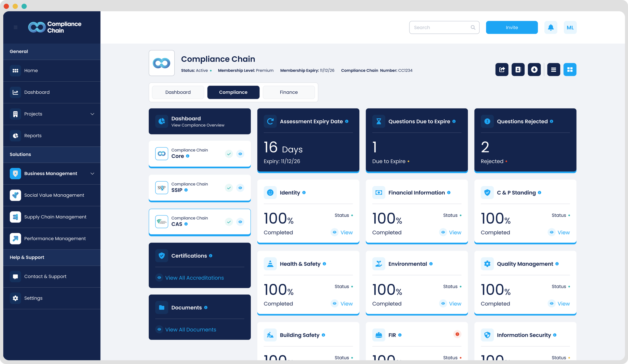Open the notifications bell
The image size is (628, 364).
[x=550, y=27]
